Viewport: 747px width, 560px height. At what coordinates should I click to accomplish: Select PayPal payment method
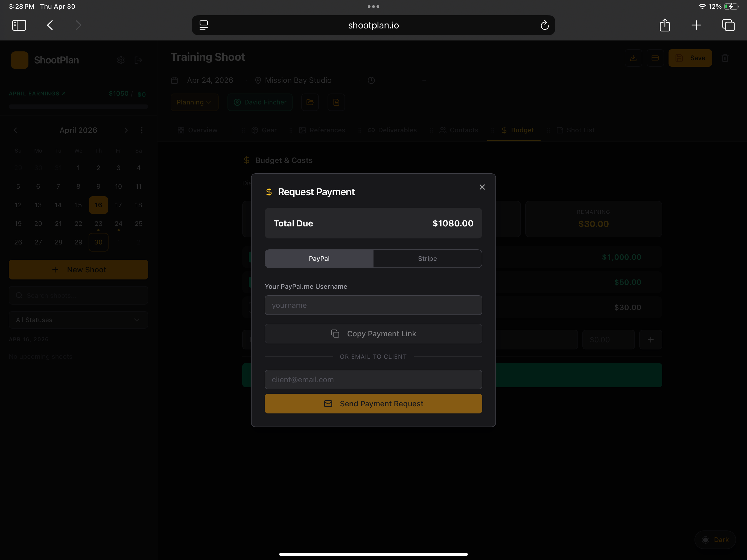[x=319, y=258]
